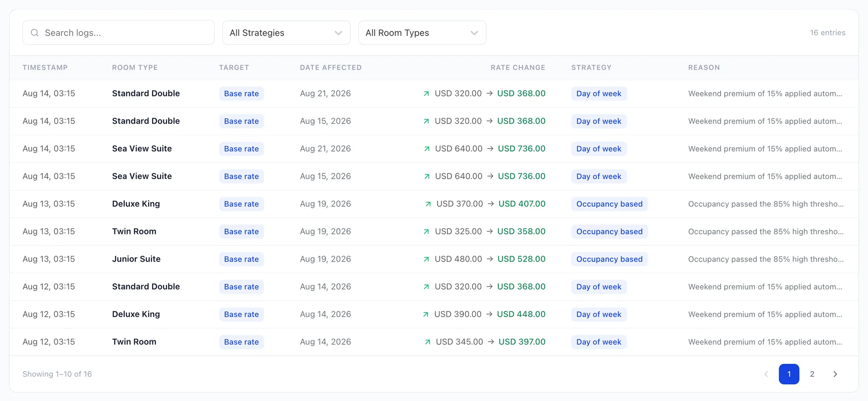Click the arrow between USD 325.00 and USD 358.00
The image size is (868, 401).
(490, 231)
